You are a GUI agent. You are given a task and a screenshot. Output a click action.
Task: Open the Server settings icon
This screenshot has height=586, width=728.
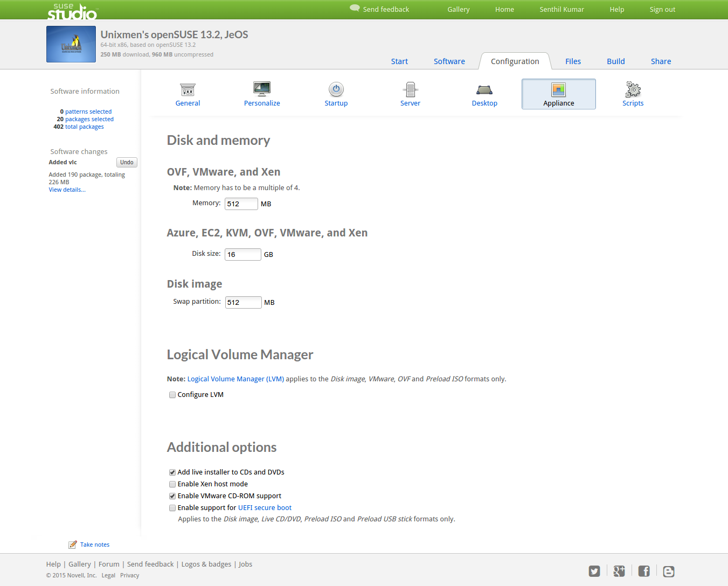click(x=410, y=89)
